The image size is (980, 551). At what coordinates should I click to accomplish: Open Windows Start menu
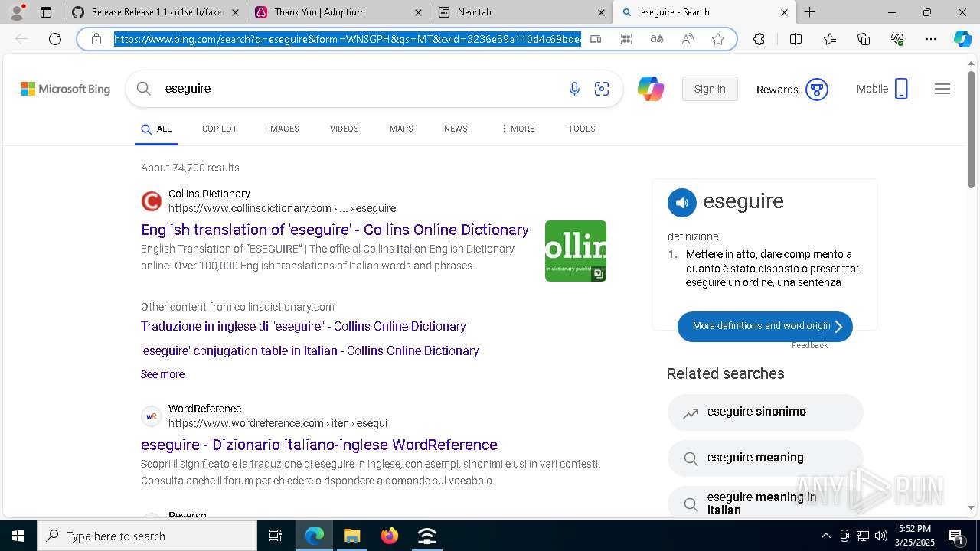click(18, 536)
